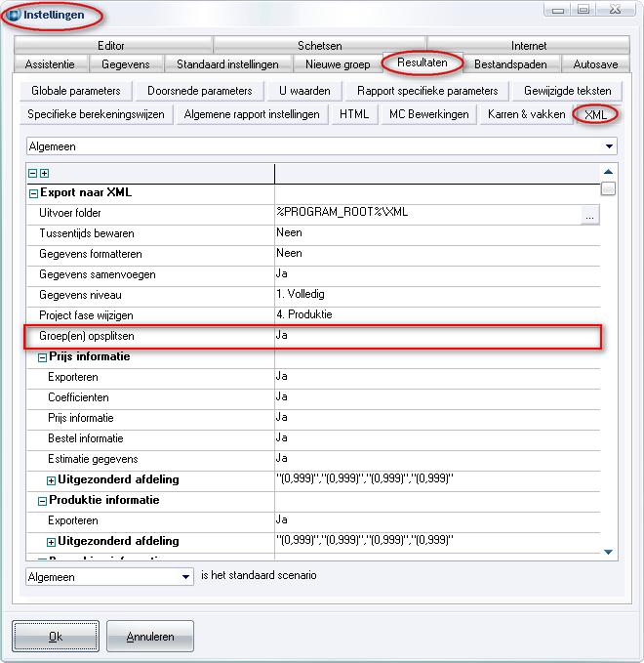Select the Gegevens samenvoegen row

tap(313, 276)
